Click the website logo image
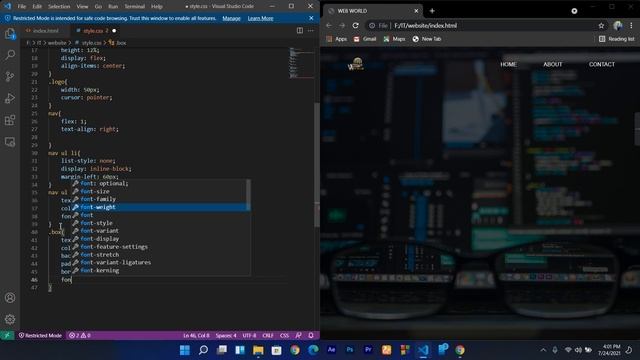Image resolution: width=640 pixels, height=360 pixels. point(356,64)
